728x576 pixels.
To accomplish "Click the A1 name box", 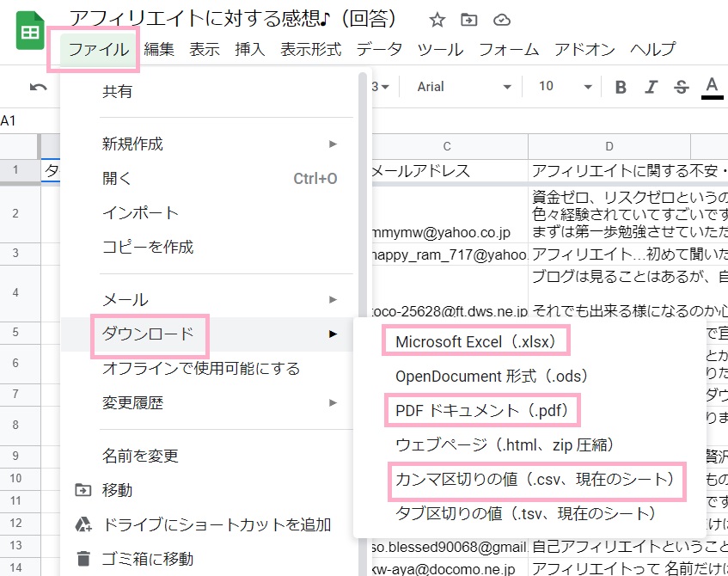I will coord(9,120).
